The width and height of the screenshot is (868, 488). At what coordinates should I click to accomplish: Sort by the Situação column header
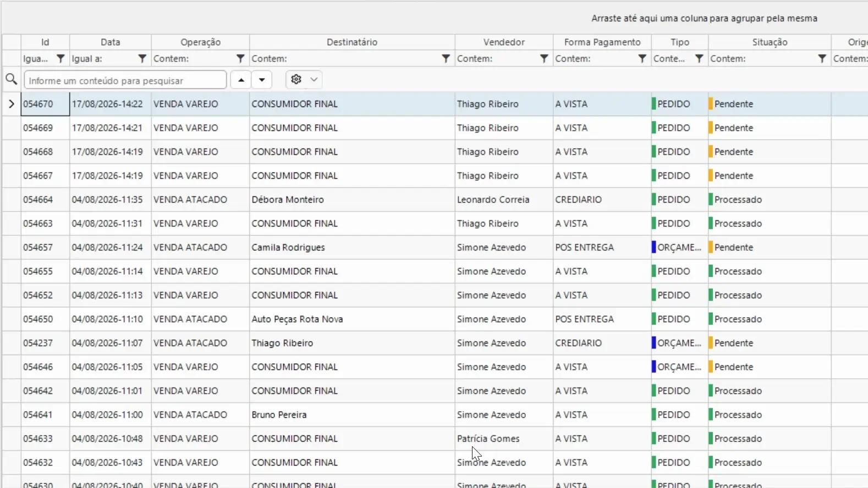(x=770, y=42)
